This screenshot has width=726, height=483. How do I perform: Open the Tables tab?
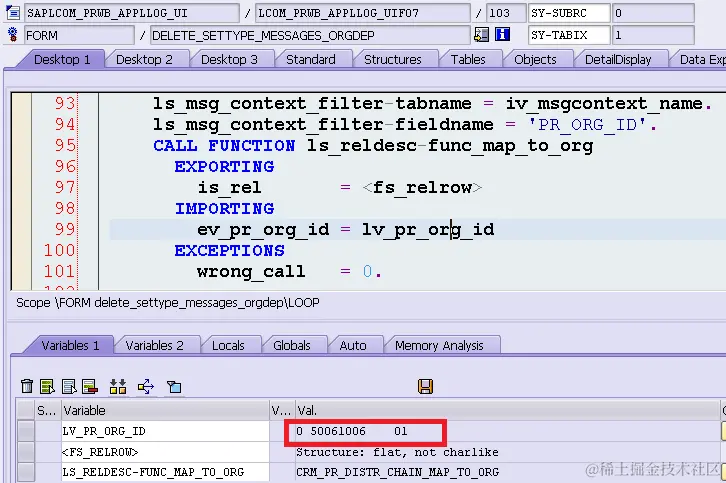tap(468, 60)
